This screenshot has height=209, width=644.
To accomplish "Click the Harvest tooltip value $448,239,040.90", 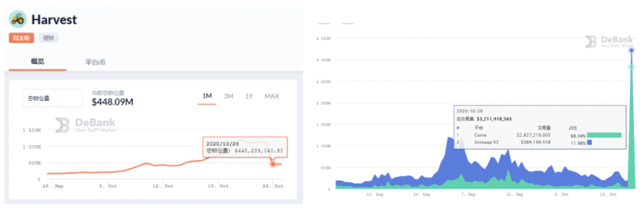I will 259,151.
